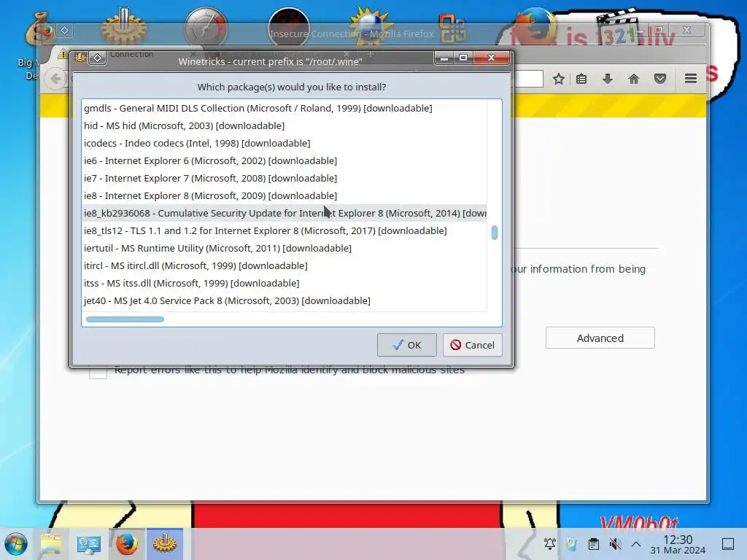This screenshot has width=747, height=560.
Task: Select iertutil - MS Runtime Utility row
Action: 285,248
